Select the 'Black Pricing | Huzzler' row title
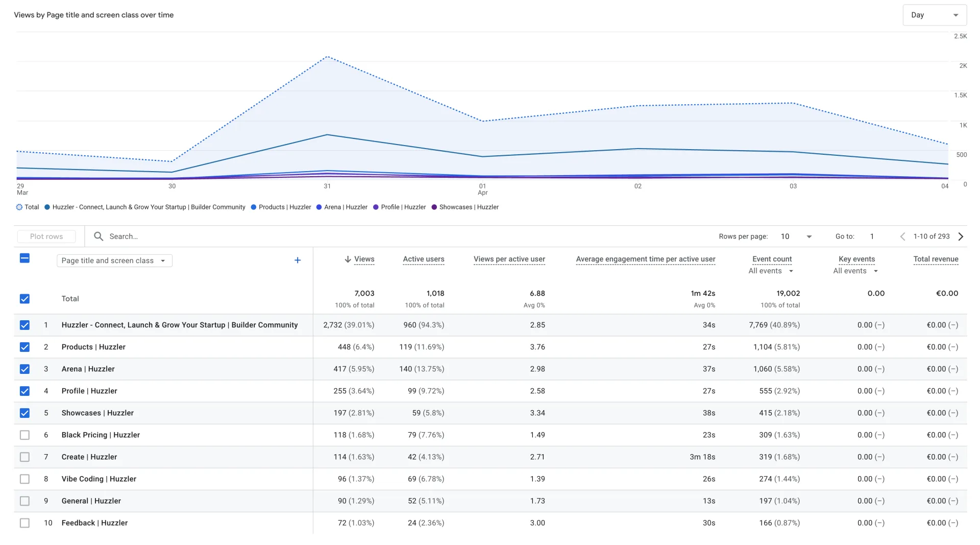Screen dimensions: 980x545 point(101,435)
